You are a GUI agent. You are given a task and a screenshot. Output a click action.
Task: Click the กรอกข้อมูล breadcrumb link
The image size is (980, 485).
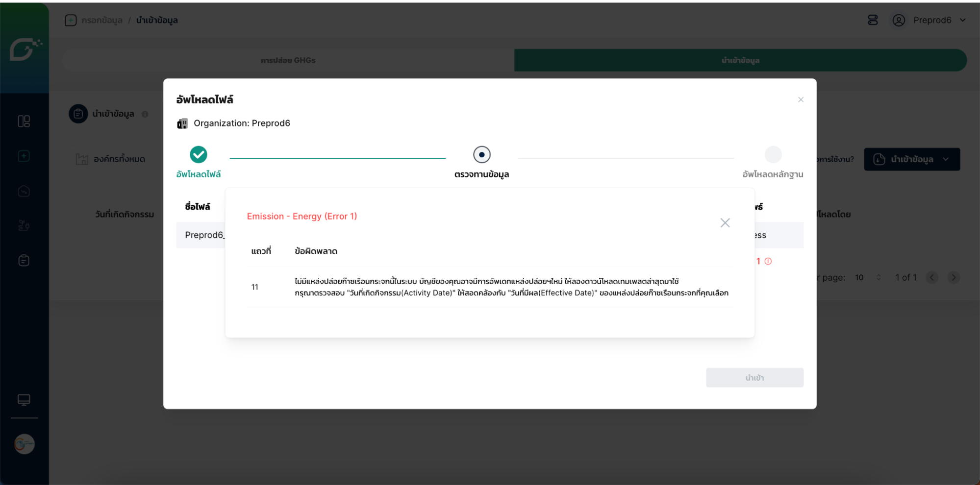[101, 20]
